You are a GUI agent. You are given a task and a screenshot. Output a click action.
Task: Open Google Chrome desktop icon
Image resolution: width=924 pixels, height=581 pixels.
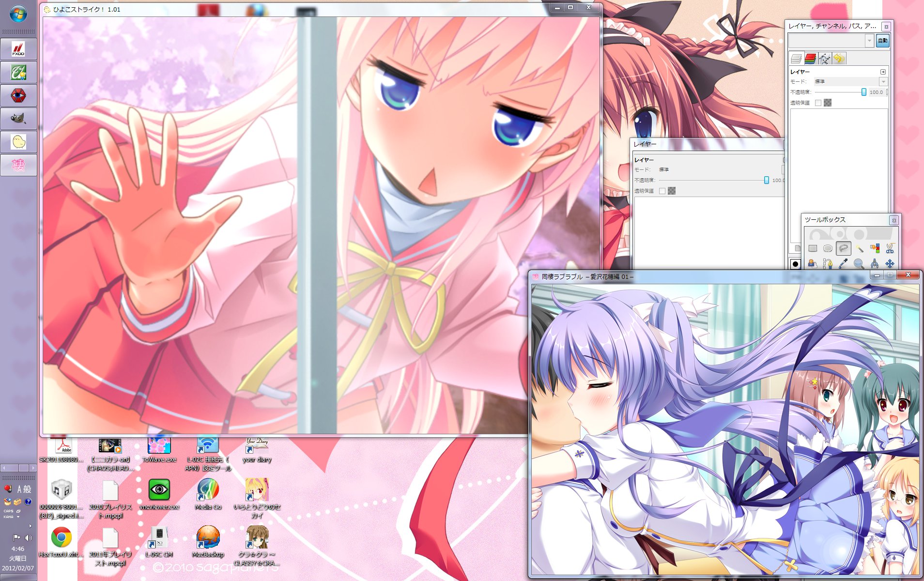(62, 542)
